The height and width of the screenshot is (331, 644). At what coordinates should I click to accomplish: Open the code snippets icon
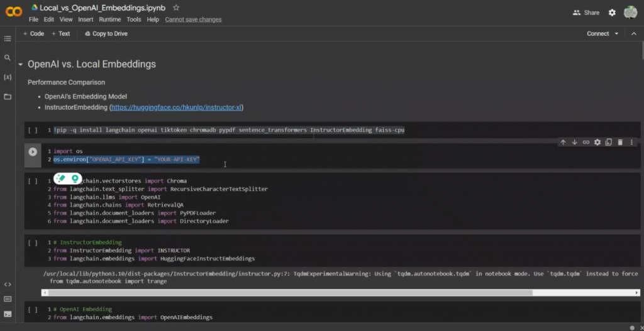point(8,285)
